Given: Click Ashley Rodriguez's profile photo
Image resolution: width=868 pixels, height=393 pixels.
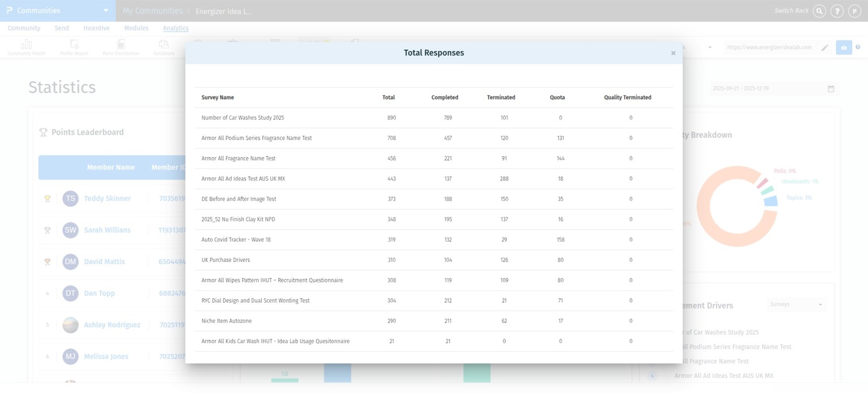Looking at the screenshot, I should (71, 325).
